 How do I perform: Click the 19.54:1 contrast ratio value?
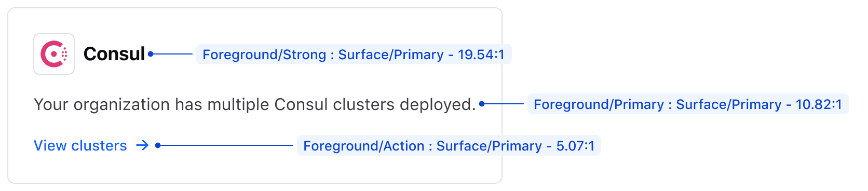(x=481, y=54)
